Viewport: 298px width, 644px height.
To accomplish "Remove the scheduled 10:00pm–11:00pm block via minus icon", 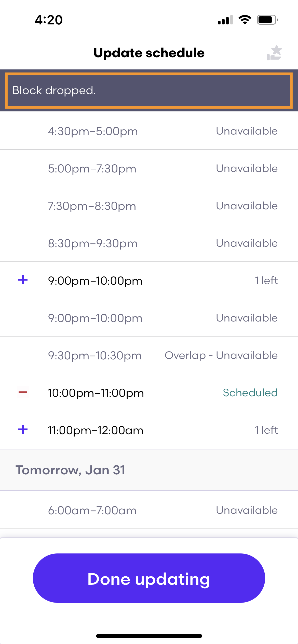I will 23,392.
